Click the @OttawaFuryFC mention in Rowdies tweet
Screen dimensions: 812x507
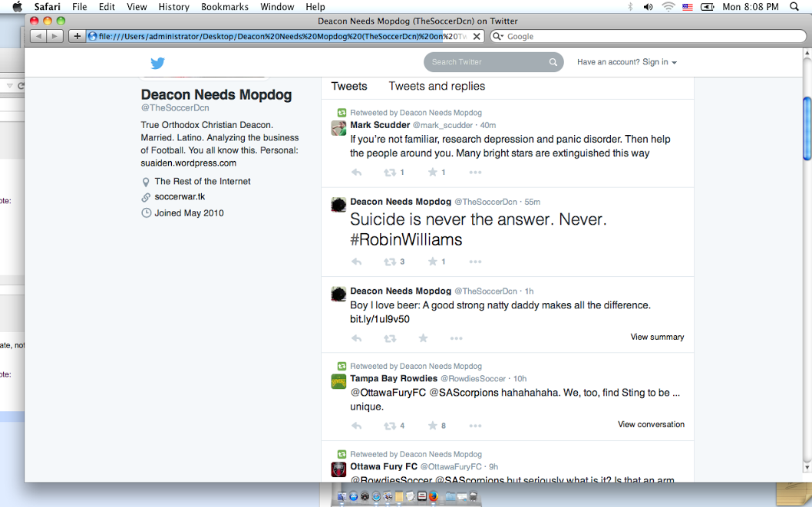[388, 393]
